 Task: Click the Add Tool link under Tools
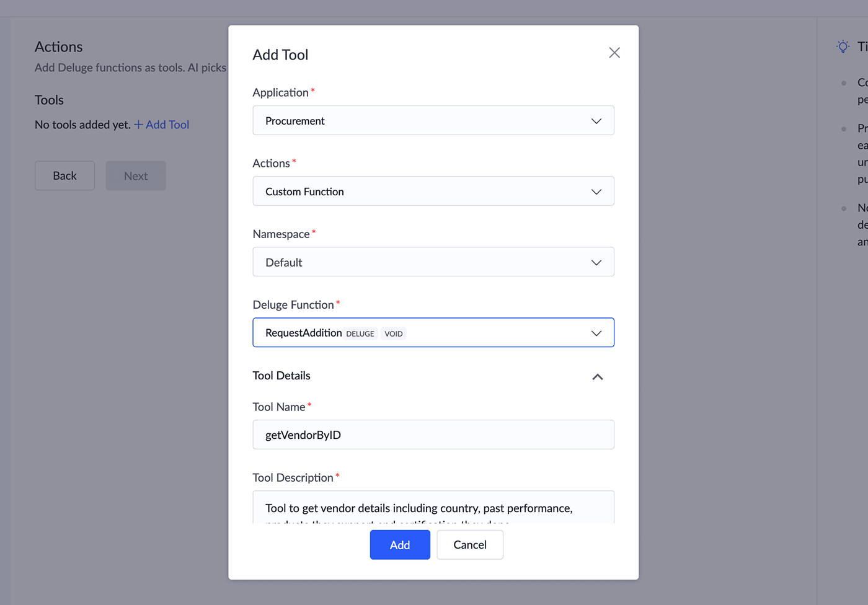(x=167, y=125)
